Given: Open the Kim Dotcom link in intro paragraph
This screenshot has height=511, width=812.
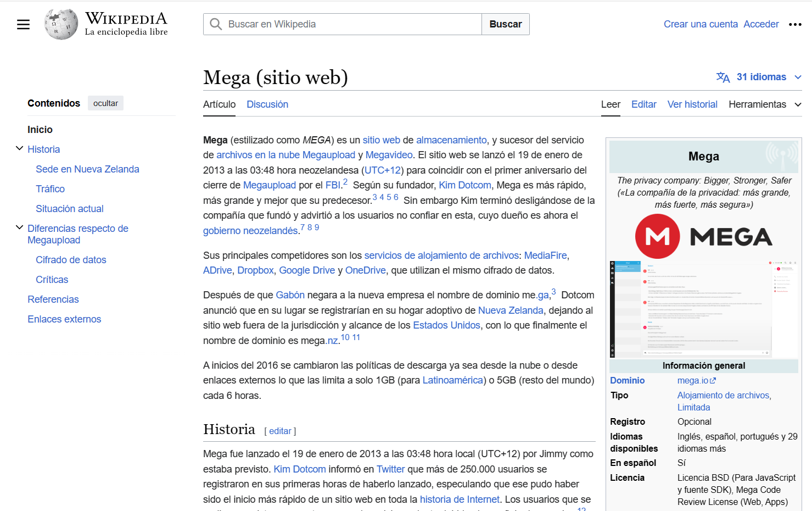Looking at the screenshot, I should click(465, 185).
